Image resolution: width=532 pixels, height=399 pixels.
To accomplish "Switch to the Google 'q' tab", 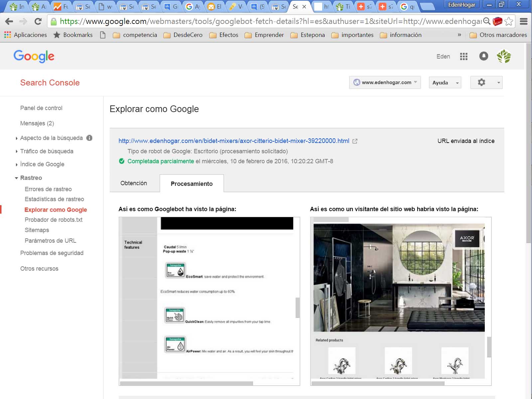I will click(408, 7).
